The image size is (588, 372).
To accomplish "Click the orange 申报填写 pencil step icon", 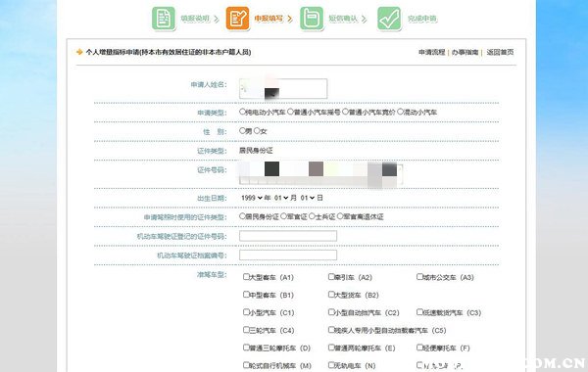I will 237,18.
